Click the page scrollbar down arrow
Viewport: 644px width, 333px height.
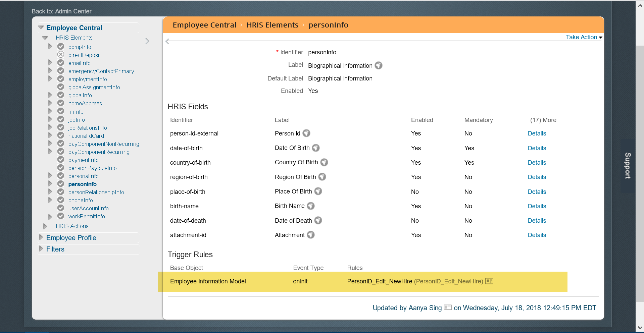(640, 328)
